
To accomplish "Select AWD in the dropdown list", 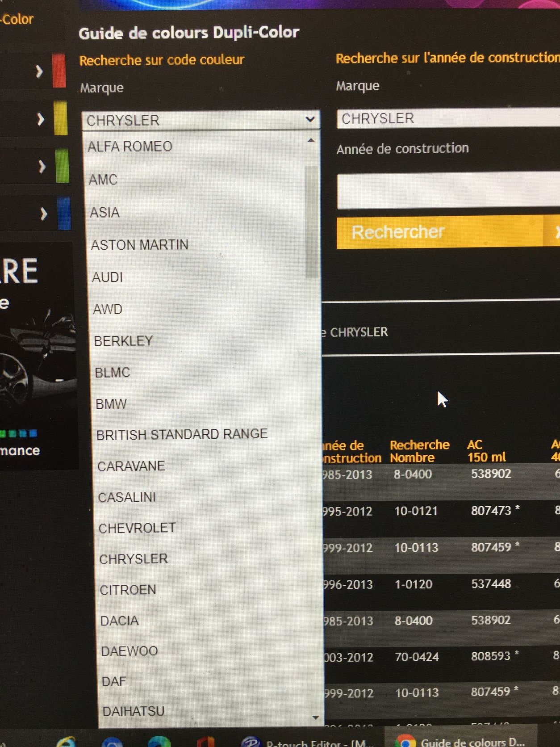I will click(x=108, y=309).
